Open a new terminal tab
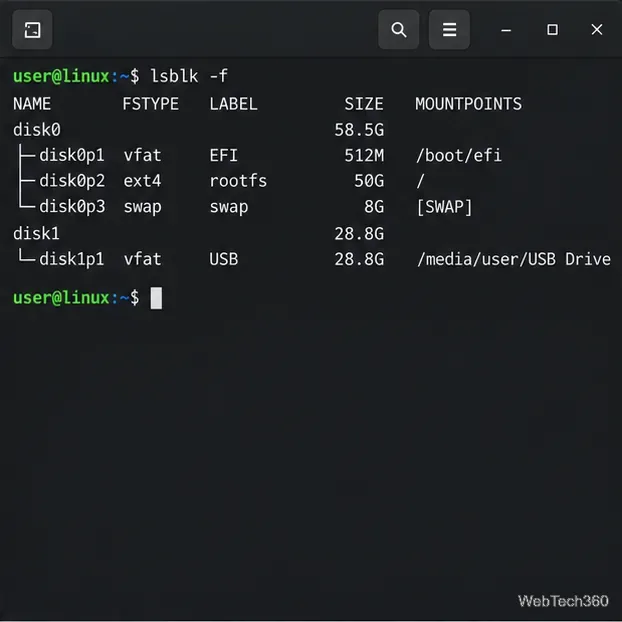The height and width of the screenshot is (622, 622). 32,30
